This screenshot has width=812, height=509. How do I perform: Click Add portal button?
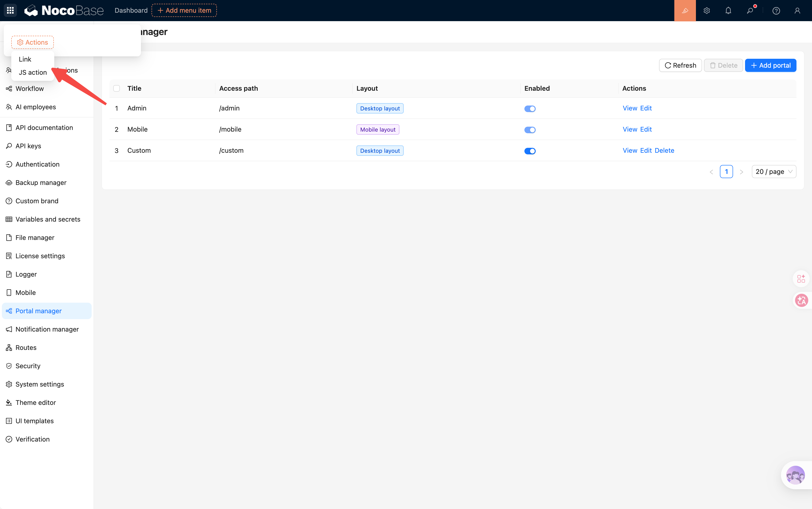coord(770,65)
